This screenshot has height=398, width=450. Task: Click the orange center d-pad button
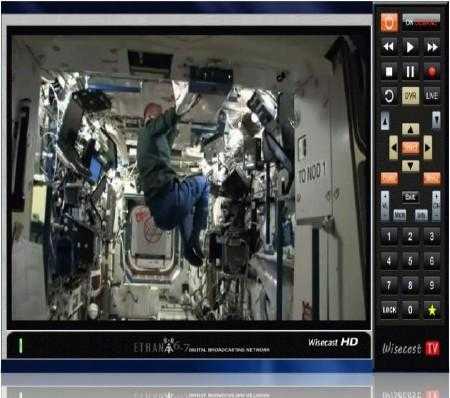[410, 147]
